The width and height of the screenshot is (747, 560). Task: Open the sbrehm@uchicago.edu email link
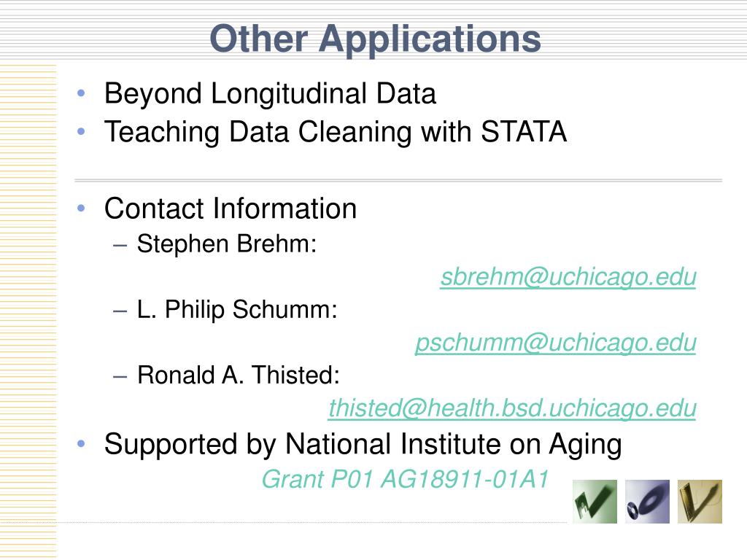568,277
